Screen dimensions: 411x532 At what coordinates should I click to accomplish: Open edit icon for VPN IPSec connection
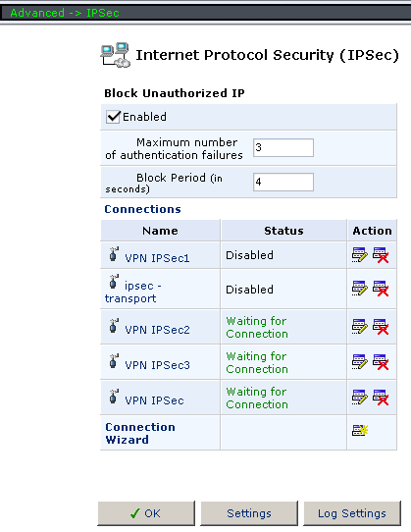(359, 398)
